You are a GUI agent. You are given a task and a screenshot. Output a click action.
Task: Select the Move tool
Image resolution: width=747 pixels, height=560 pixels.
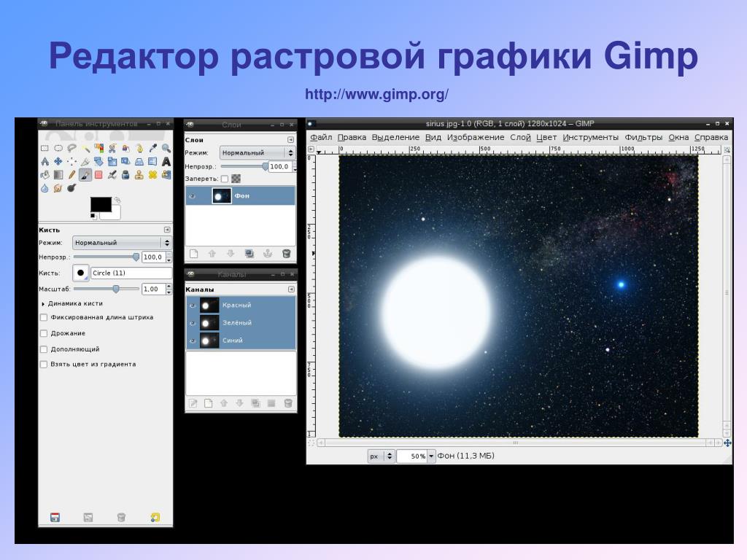point(58,161)
